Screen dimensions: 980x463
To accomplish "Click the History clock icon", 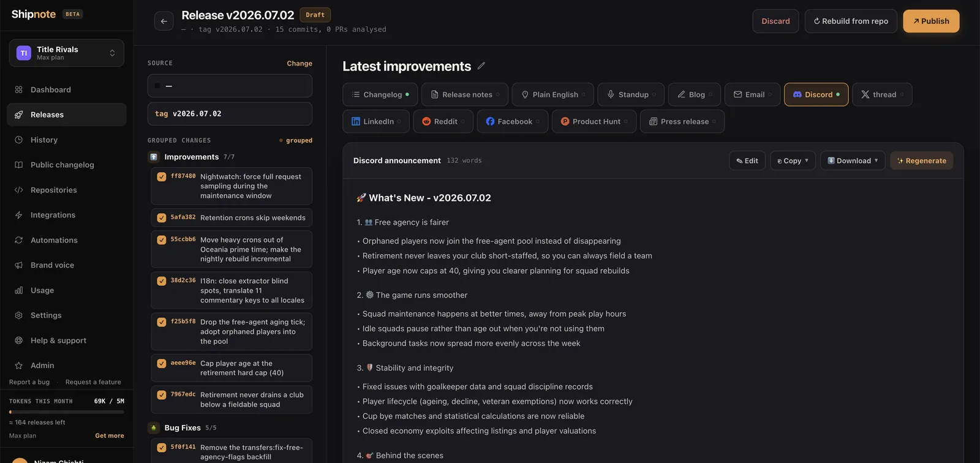I will (18, 140).
